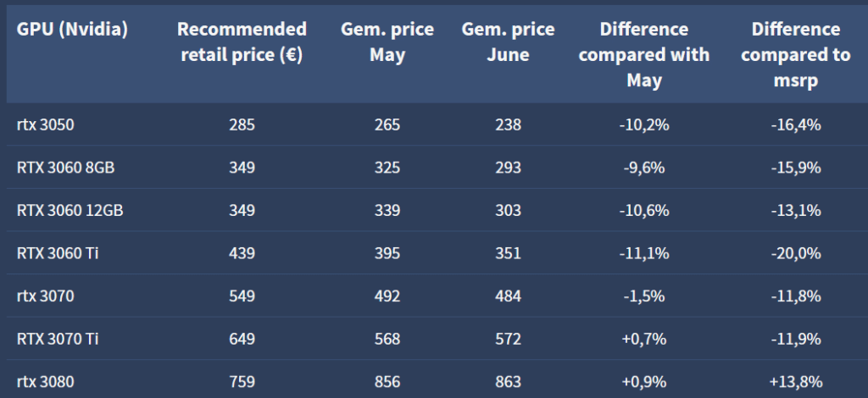
Task: Select Difference compared to msrp header
Action: (796, 54)
